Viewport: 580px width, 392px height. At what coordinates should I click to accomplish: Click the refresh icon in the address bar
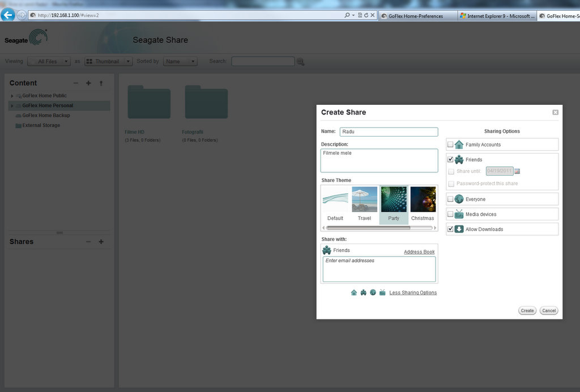coord(366,15)
